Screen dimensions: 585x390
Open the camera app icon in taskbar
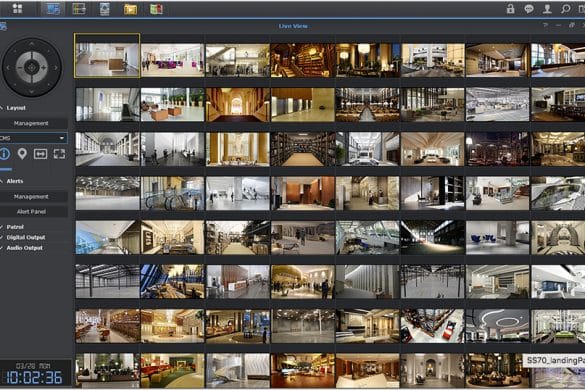pyautogui.click(x=104, y=9)
